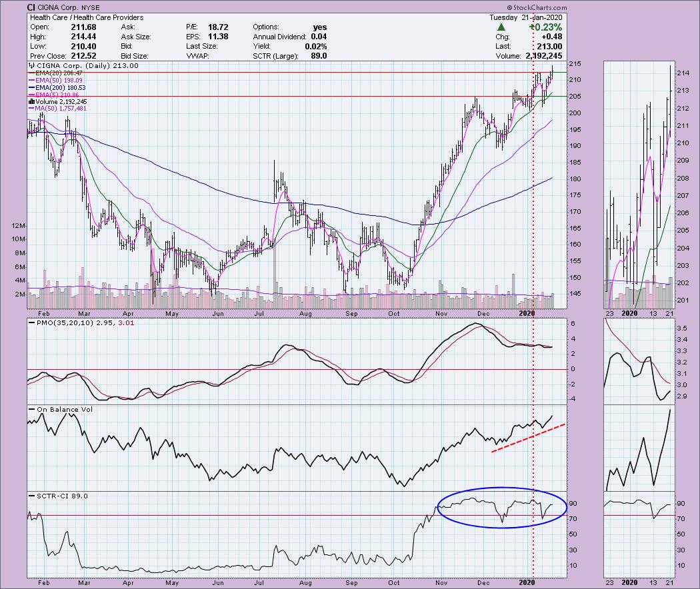Open the zoomed price thumbnail panel on the right
The width and height of the screenshot is (700, 589).
[x=639, y=185]
